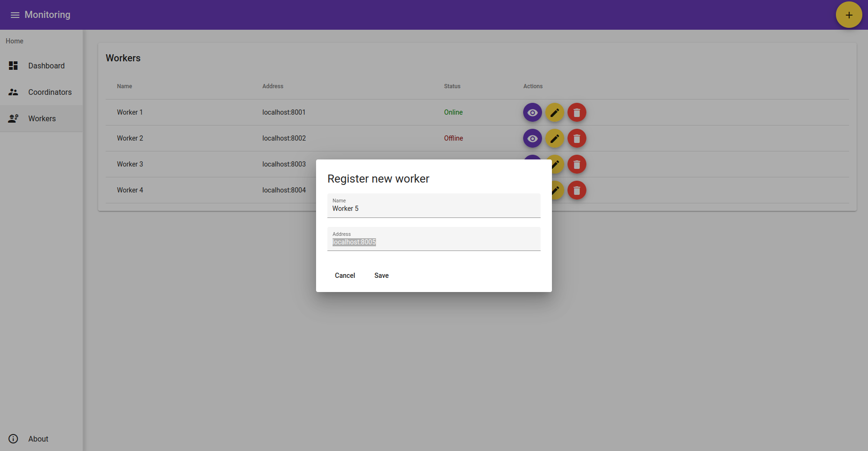Click the Address column header in the table
The width and height of the screenshot is (868, 451).
pos(273,86)
